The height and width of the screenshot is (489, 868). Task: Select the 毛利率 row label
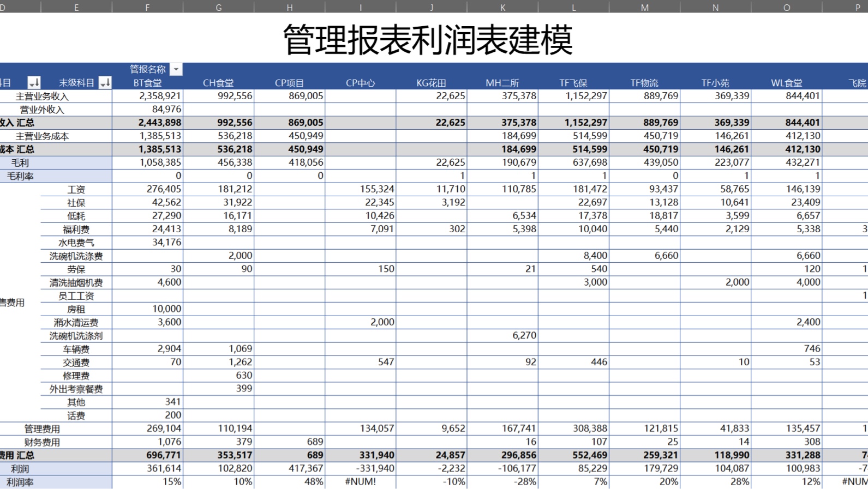click(x=20, y=176)
